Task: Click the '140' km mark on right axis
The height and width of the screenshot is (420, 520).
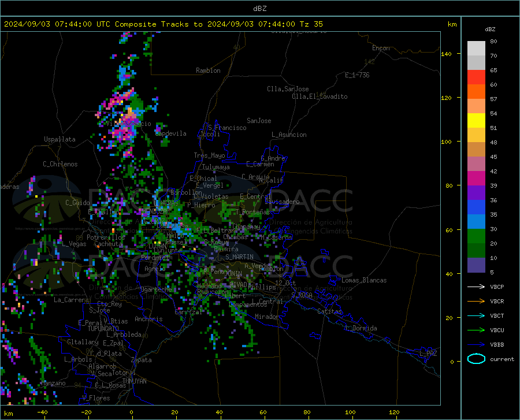Action: point(446,54)
